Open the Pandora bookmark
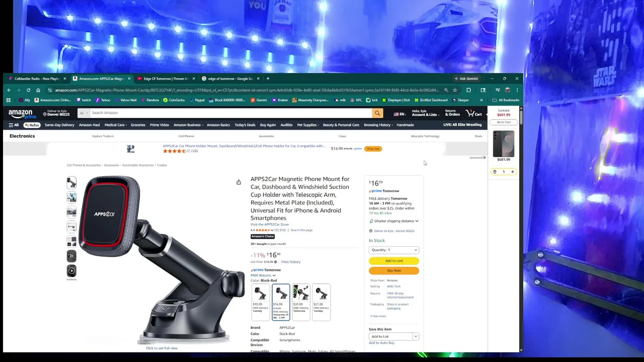Viewport: 644px width, 362px height. click(149, 100)
